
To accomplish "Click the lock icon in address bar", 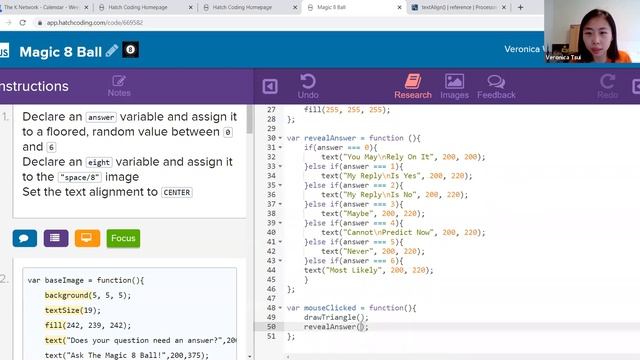I will pyautogui.click(x=40, y=23).
